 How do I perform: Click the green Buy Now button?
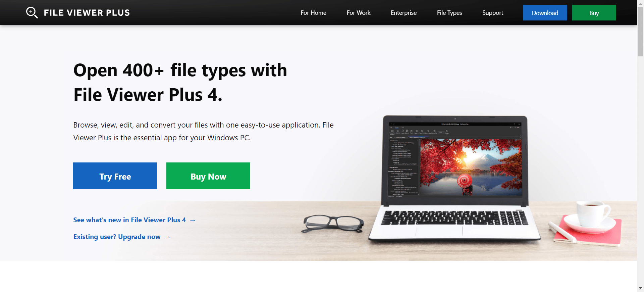208,176
